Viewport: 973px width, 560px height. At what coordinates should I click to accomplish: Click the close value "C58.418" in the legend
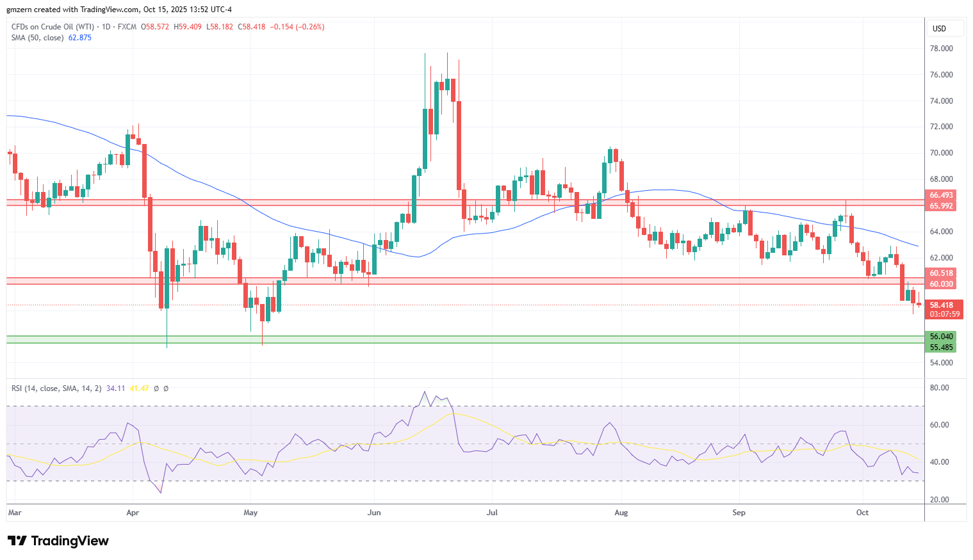[x=252, y=27]
